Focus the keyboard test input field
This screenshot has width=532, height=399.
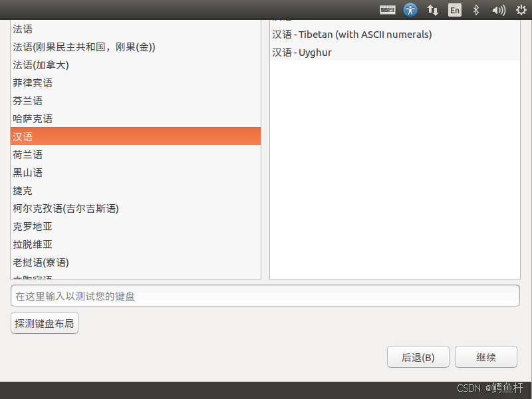pos(265,296)
